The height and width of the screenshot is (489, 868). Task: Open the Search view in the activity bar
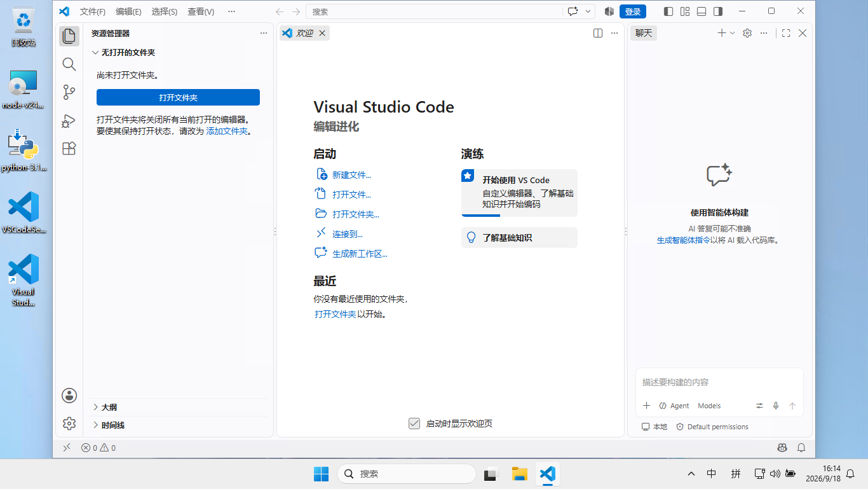69,64
